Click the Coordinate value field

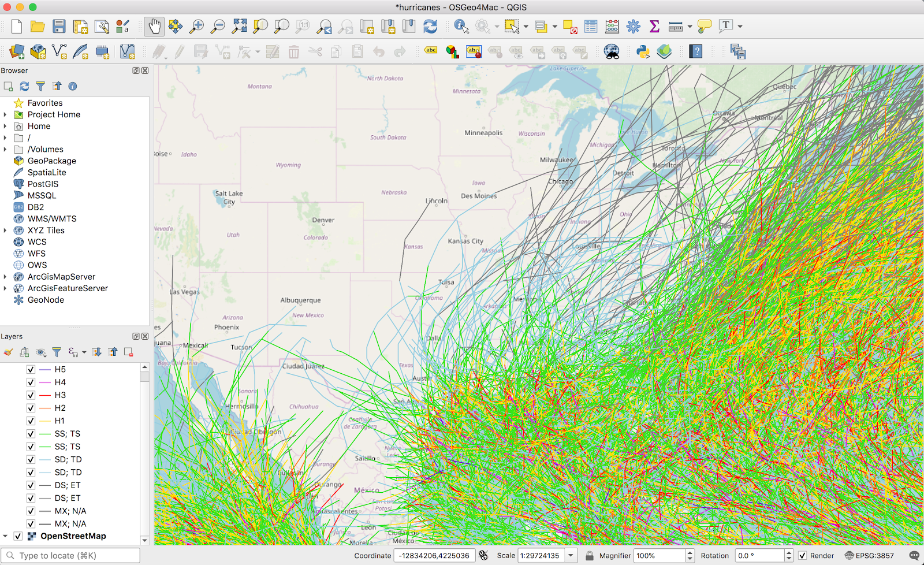tap(435, 556)
